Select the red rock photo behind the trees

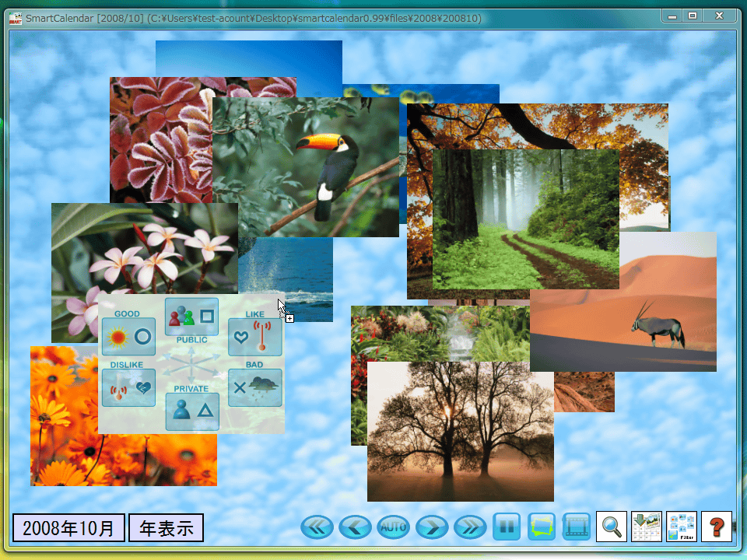click(584, 392)
